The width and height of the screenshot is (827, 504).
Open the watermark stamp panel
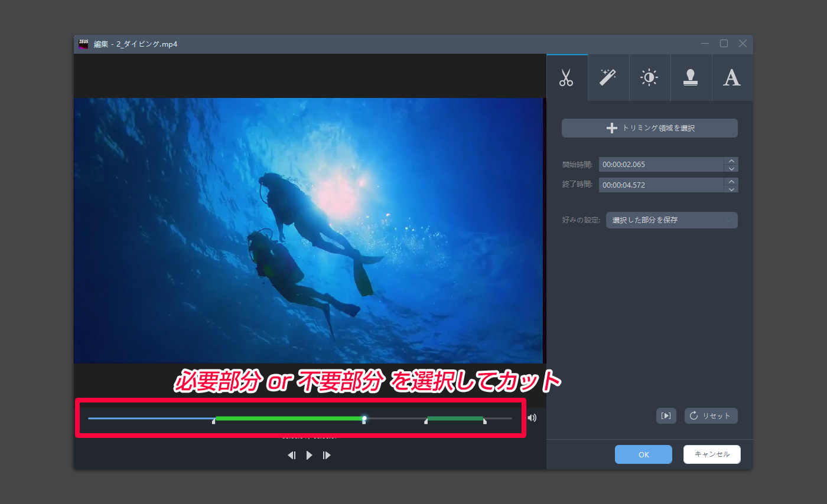(691, 77)
